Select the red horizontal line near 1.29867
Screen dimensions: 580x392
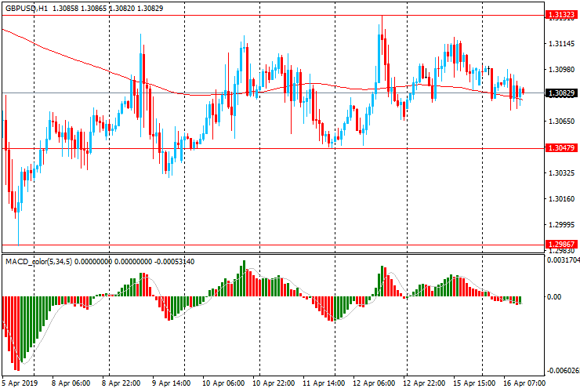[274, 245]
